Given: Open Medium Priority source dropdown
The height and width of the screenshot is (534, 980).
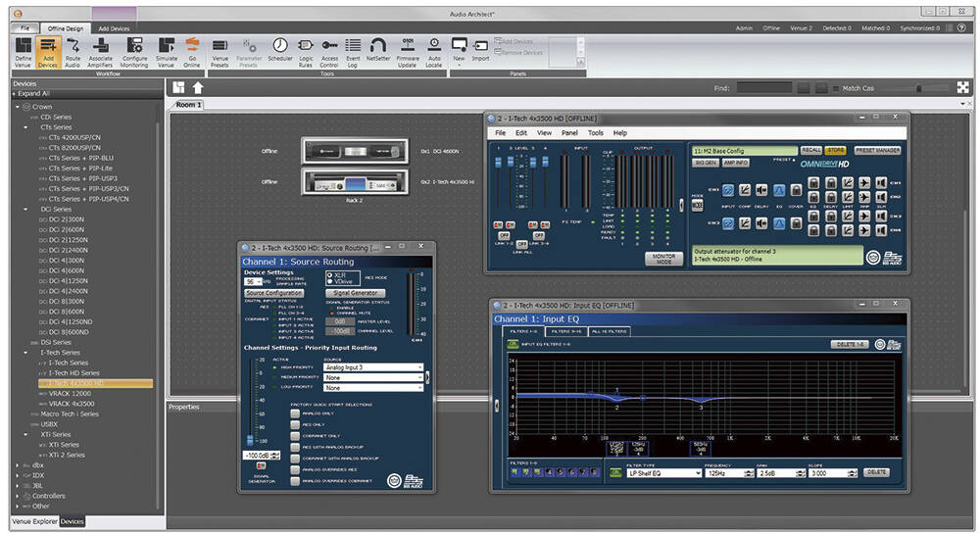Looking at the screenshot, I should click(x=373, y=377).
